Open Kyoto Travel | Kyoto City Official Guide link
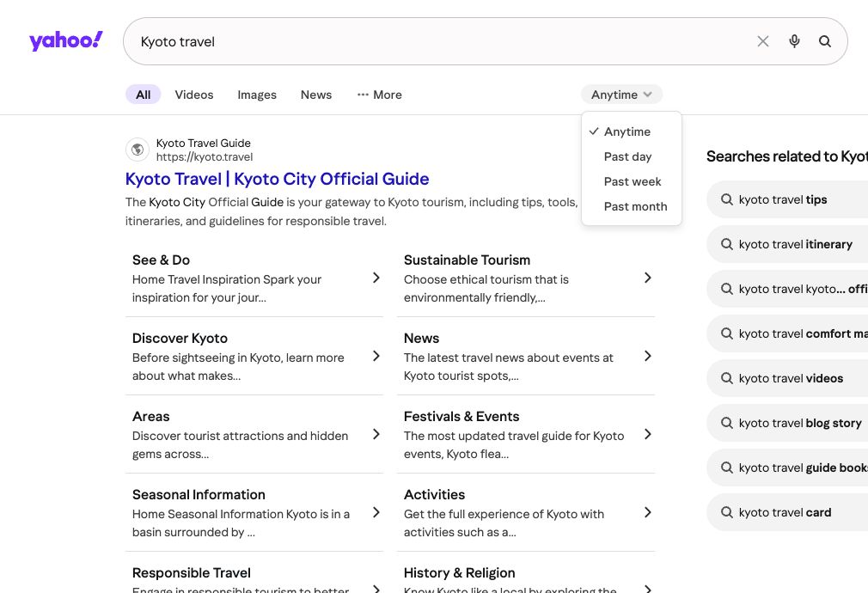Screen dimensions: 868x593 277,179
